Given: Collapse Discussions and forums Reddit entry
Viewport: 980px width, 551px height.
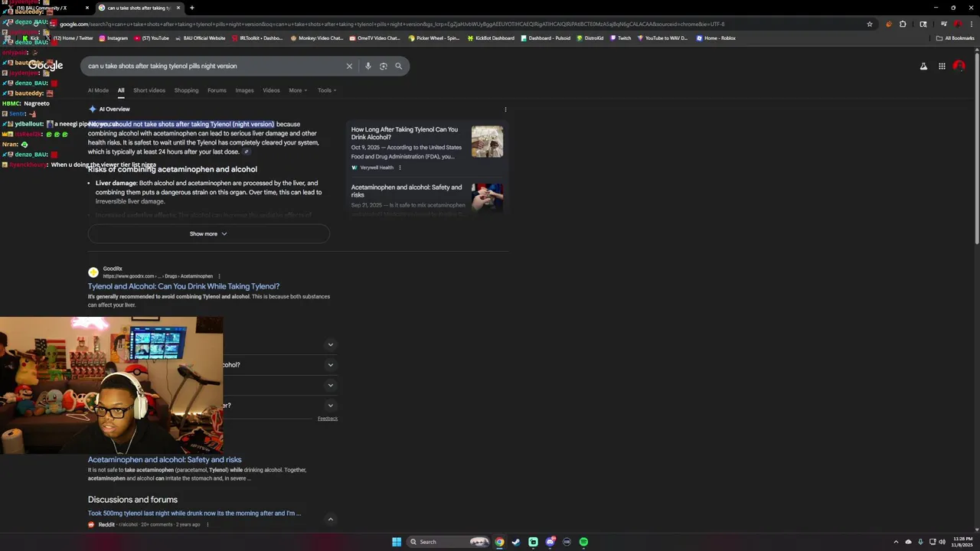Looking at the screenshot, I should (x=331, y=520).
